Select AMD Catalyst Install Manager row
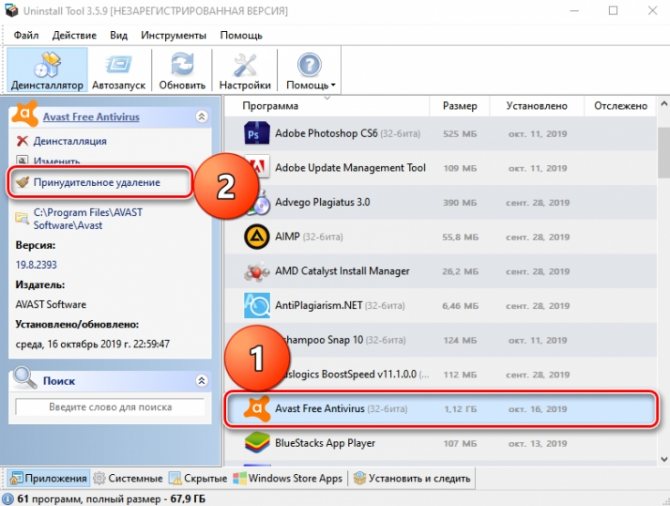Viewport: 670px width, 506px height. (x=441, y=271)
